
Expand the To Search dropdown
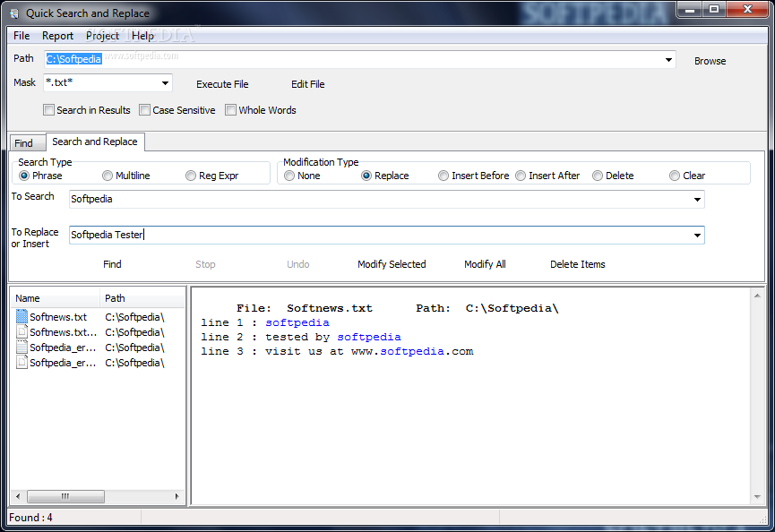click(x=697, y=200)
